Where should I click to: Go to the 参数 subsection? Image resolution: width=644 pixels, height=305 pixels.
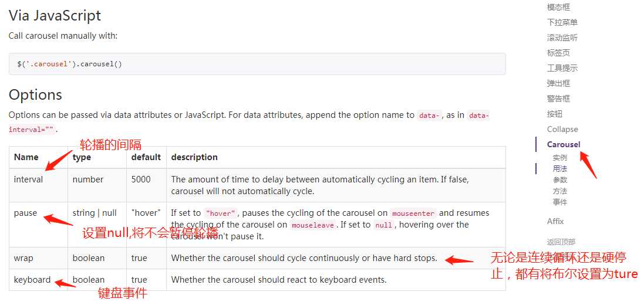point(560,180)
